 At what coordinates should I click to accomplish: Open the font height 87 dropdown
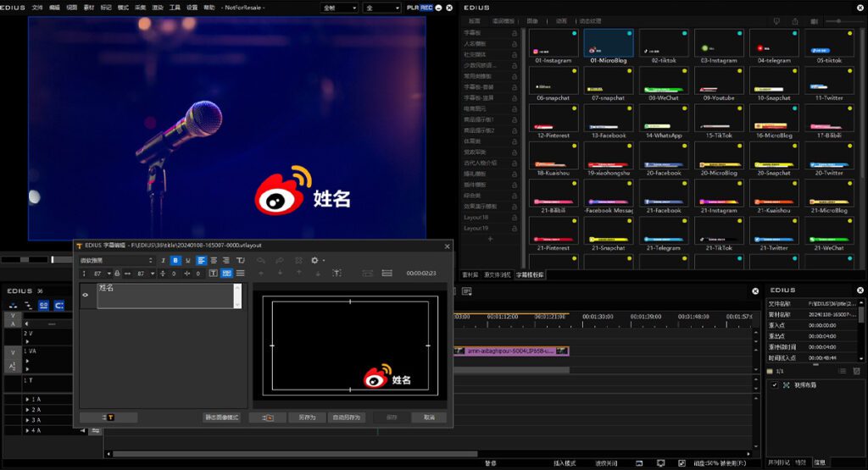click(x=109, y=274)
